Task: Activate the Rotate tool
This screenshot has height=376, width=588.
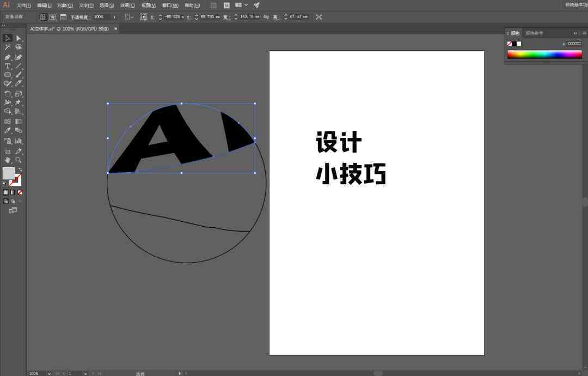Action: [x=7, y=94]
